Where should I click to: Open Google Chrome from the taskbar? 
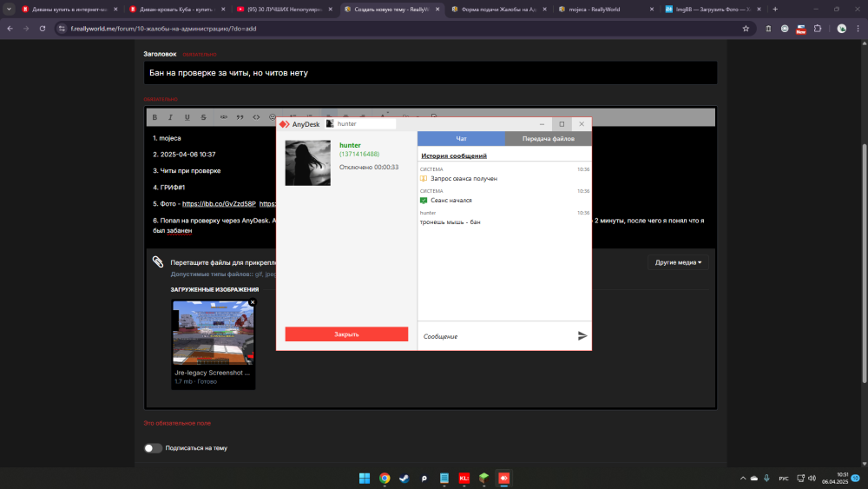[385, 479]
